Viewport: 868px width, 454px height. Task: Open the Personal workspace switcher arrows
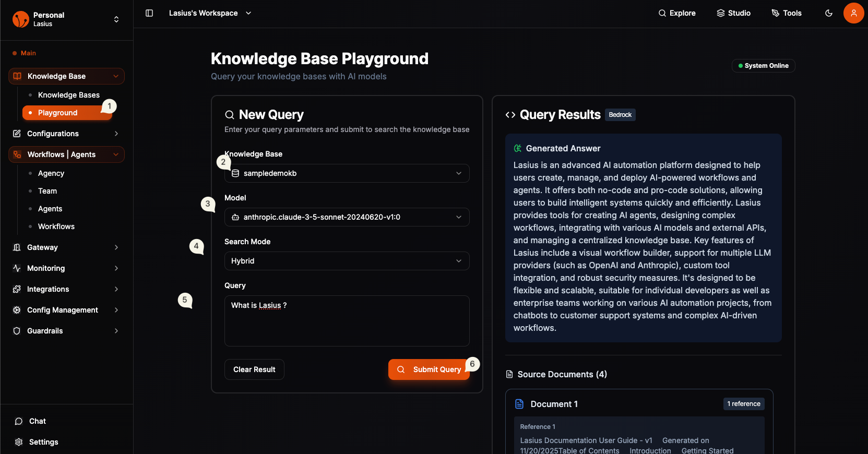tap(116, 19)
